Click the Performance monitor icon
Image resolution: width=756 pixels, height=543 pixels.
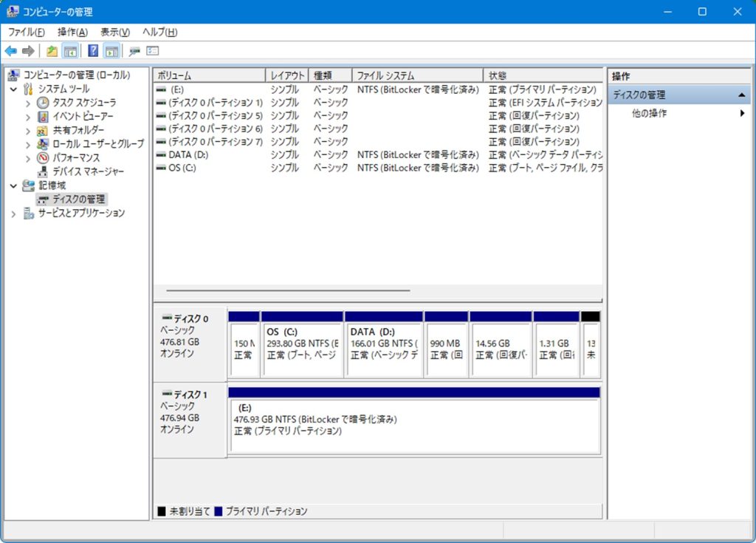click(43, 158)
